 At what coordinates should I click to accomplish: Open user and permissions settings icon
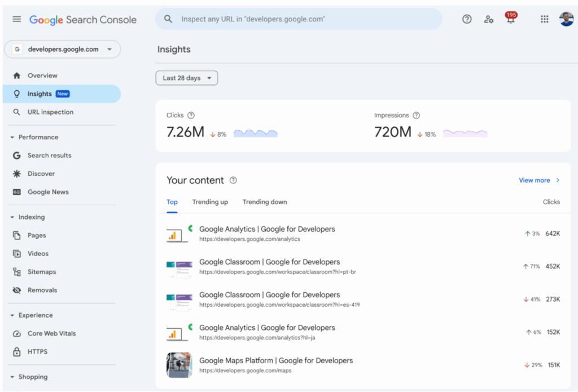point(489,19)
